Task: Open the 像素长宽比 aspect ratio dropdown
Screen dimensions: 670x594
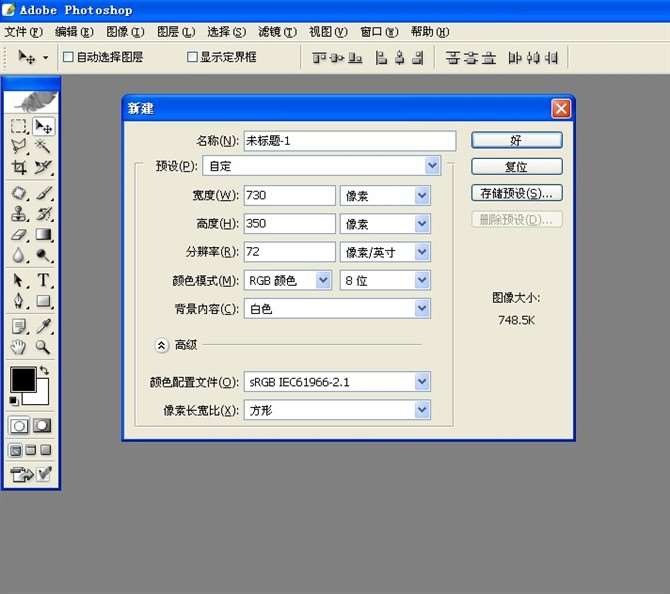Action: pyautogui.click(x=422, y=410)
